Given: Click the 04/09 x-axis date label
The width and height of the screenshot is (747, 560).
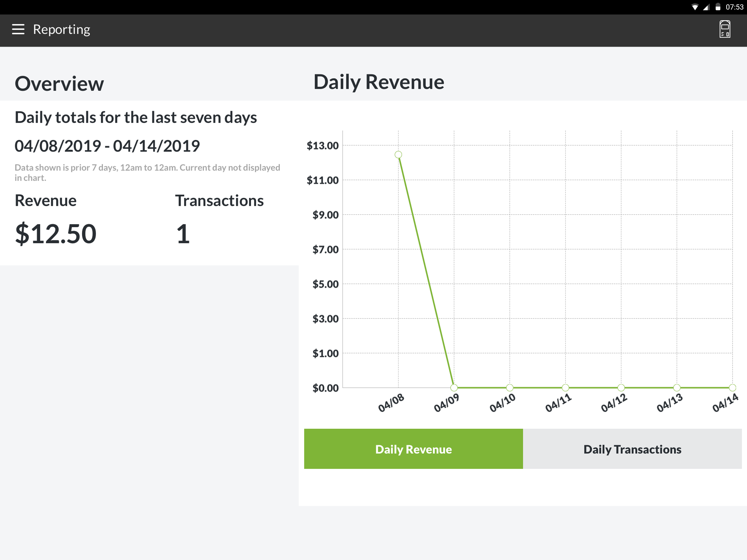Looking at the screenshot, I should 447,402.
